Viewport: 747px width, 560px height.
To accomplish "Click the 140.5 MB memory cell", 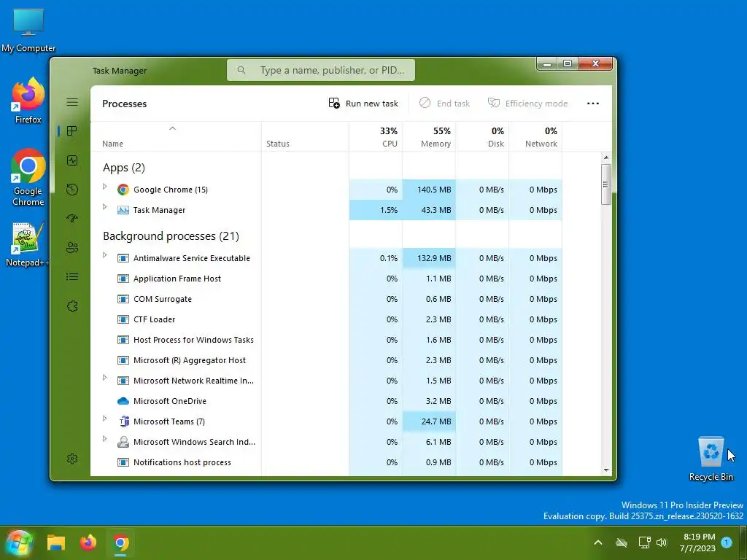I will click(x=429, y=190).
